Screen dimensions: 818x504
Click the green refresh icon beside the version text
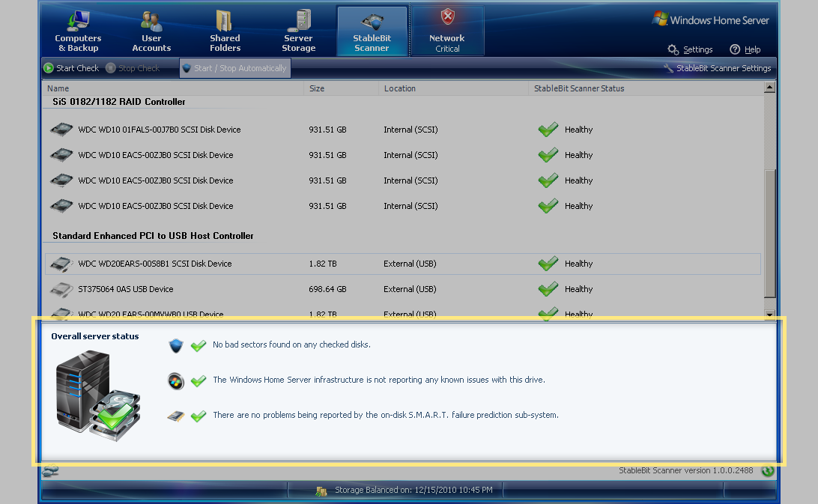click(767, 470)
